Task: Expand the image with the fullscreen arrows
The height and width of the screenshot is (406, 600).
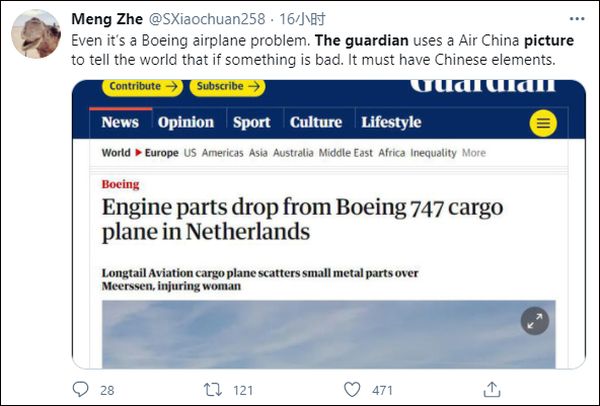Action: [x=534, y=320]
